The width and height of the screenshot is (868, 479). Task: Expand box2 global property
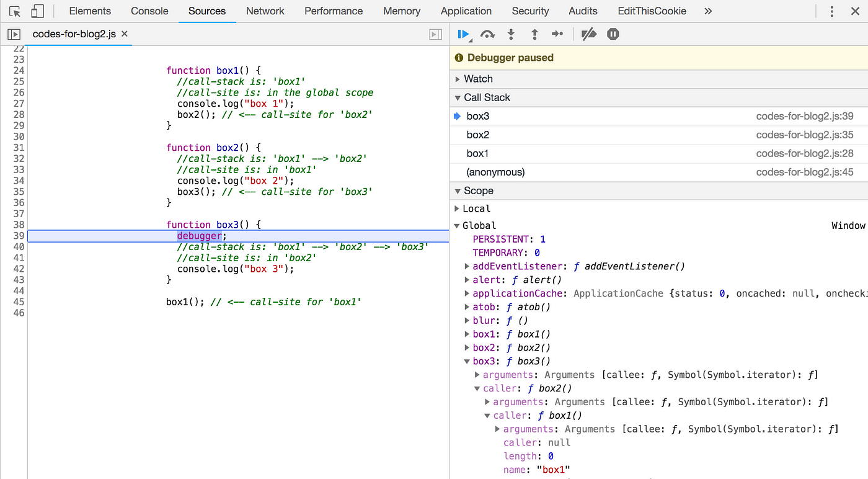coord(467,348)
